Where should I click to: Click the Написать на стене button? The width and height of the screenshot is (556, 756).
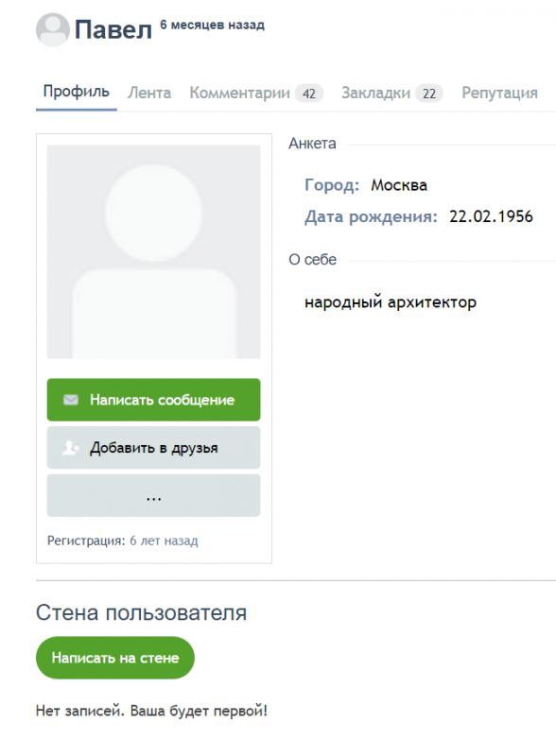coord(114,658)
